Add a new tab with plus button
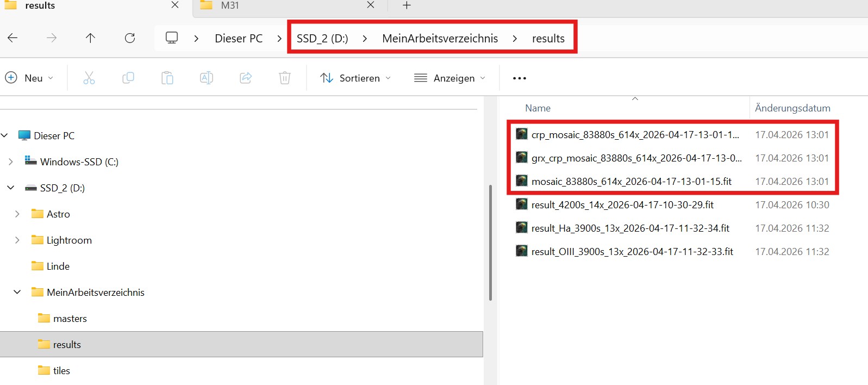The height and width of the screenshot is (385, 868). click(x=407, y=5)
